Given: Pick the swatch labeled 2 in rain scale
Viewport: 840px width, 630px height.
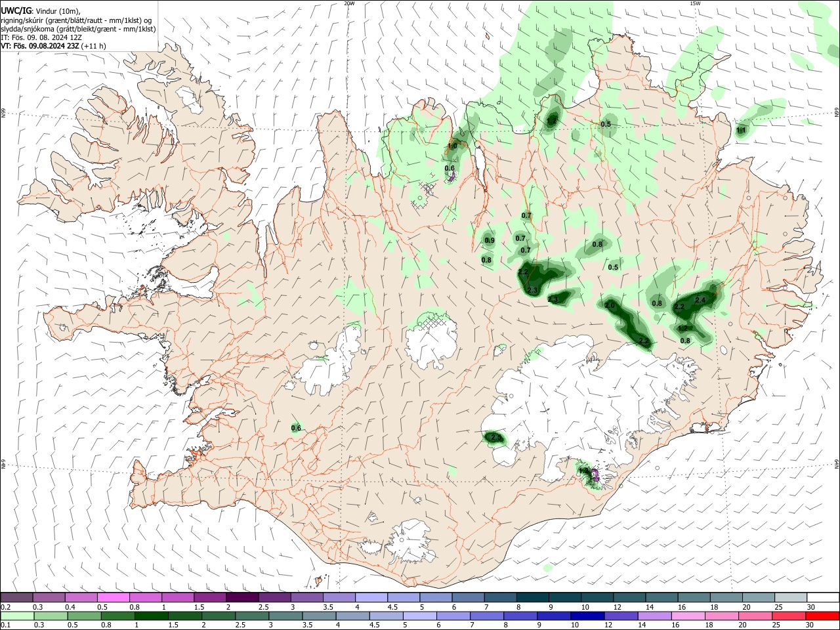Looking at the screenshot, I should point(218,616).
